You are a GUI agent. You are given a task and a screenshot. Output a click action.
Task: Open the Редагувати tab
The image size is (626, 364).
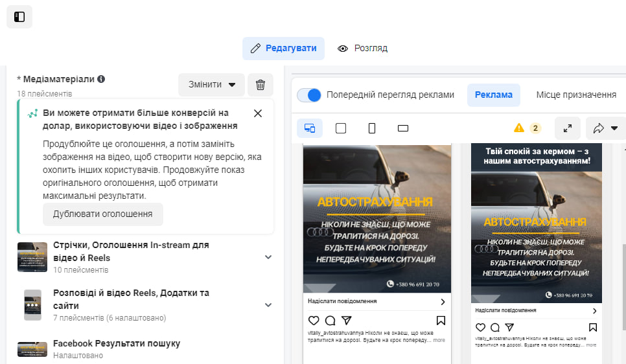point(283,49)
